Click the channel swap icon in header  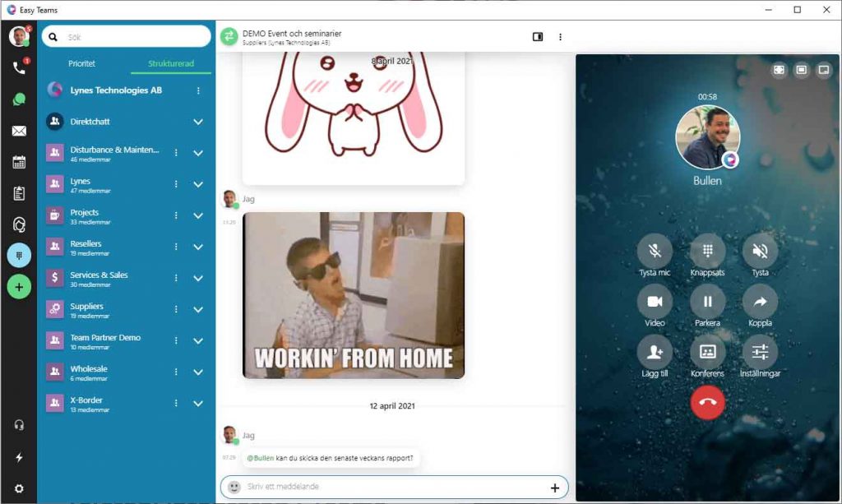[229, 36]
